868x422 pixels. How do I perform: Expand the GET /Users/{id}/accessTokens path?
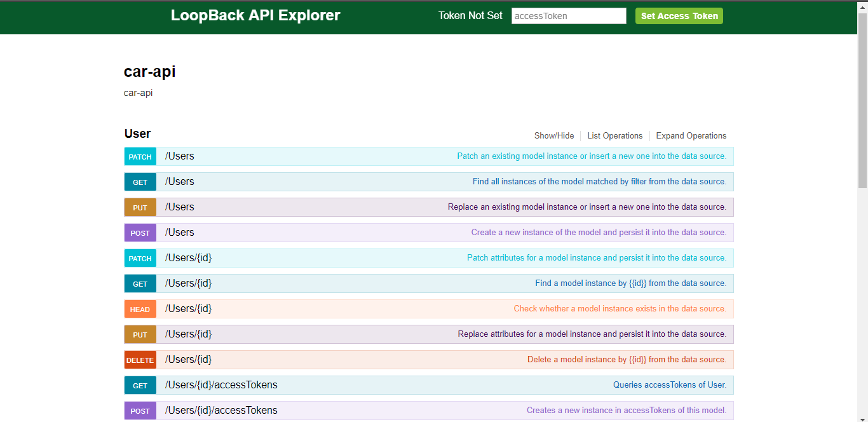(221, 385)
